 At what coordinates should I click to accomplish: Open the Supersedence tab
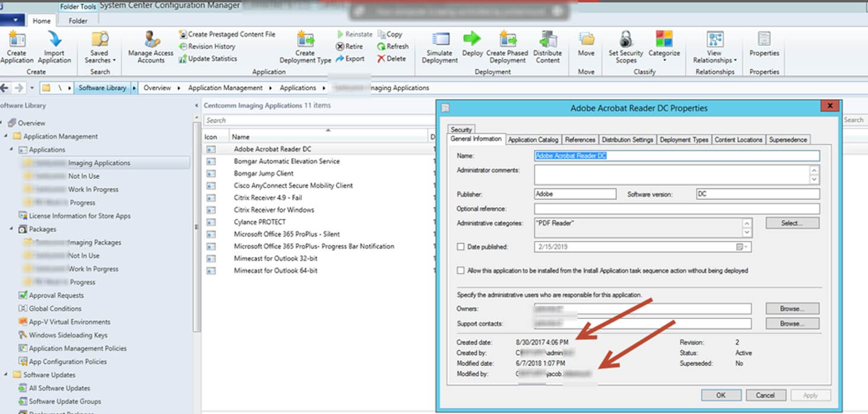coord(787,140)
